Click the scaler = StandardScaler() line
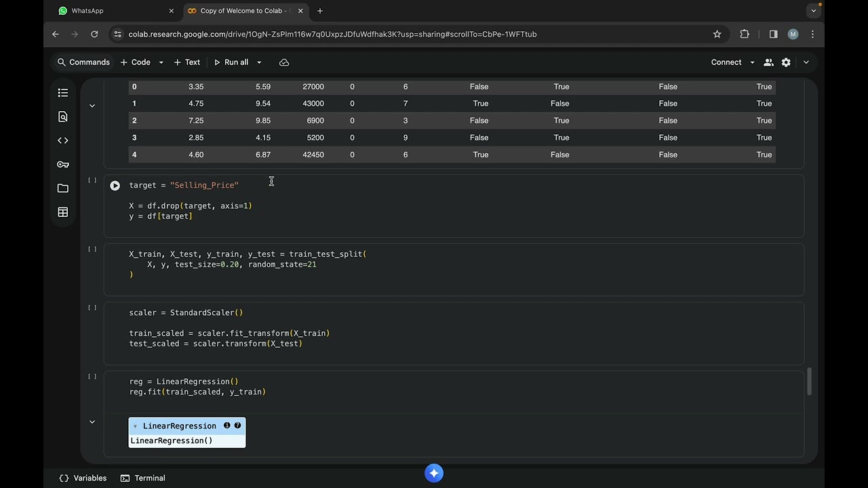Screen dimensions: 868x488 tap(186, 312)
